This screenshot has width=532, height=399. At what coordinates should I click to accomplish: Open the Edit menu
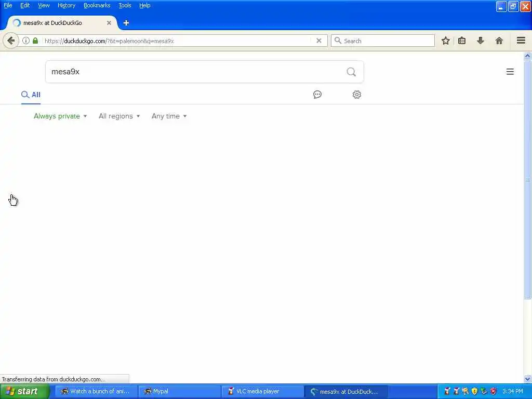[25, 5]
